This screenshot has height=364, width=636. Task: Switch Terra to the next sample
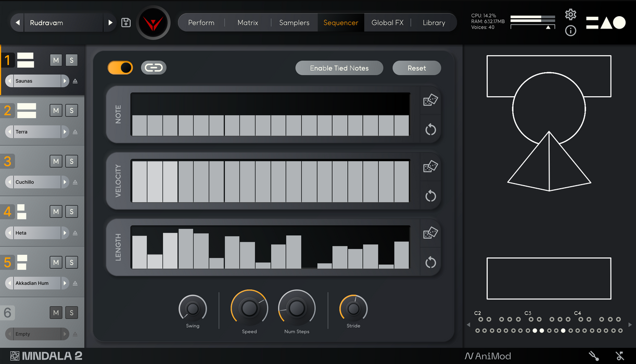pos(65,132)
